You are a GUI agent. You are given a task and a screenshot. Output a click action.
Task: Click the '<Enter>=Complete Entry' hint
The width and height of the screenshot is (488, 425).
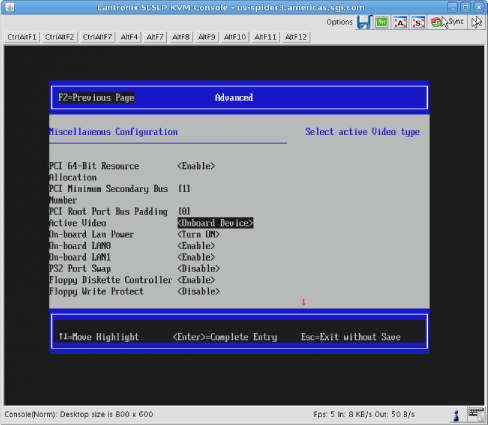click(225, 337)
